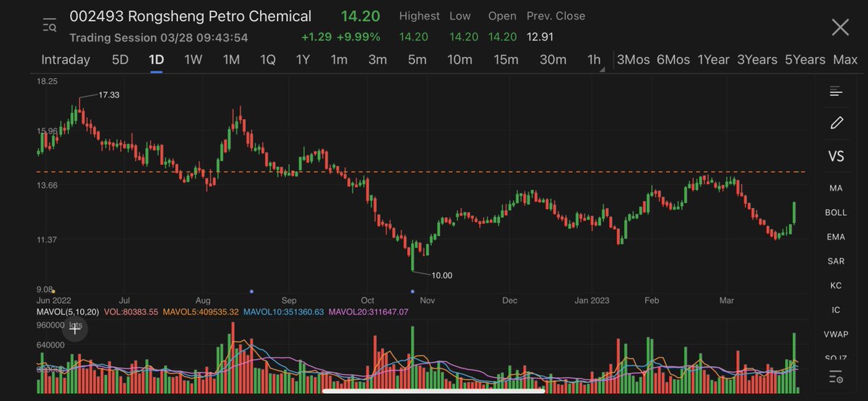Screen dimensions: 868x401
Task: Set range to 1Year
Action: [x=713, y=59]
